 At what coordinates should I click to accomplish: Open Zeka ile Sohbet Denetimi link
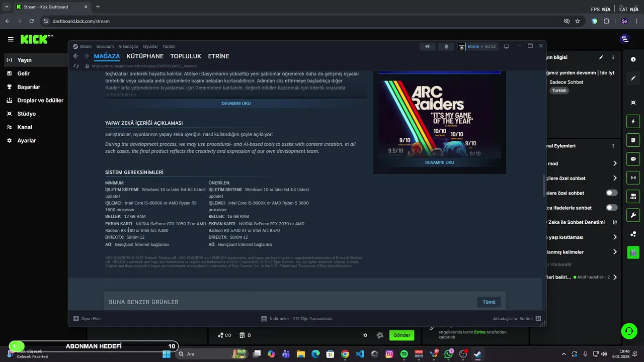(x=615, y=222)
